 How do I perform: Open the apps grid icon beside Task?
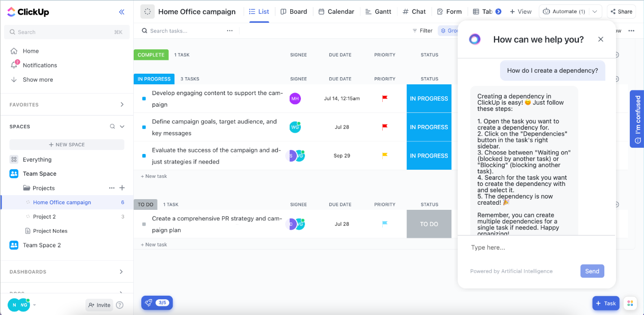630,303
